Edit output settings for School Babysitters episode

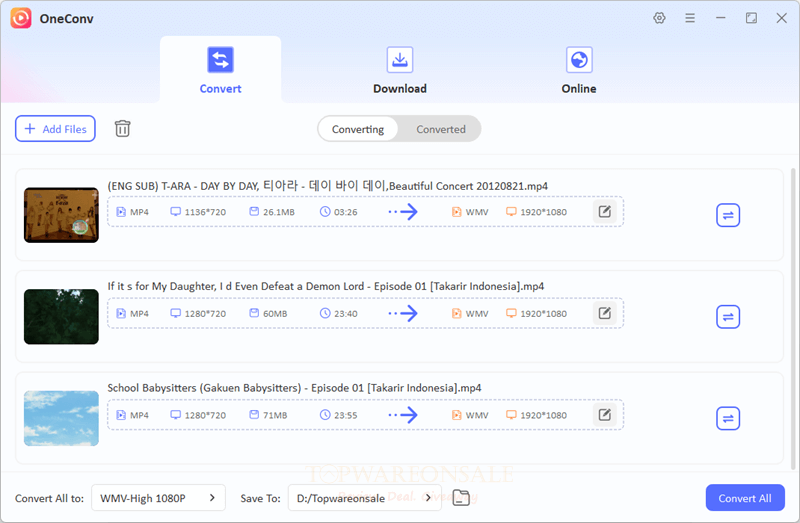pos(605,414)
